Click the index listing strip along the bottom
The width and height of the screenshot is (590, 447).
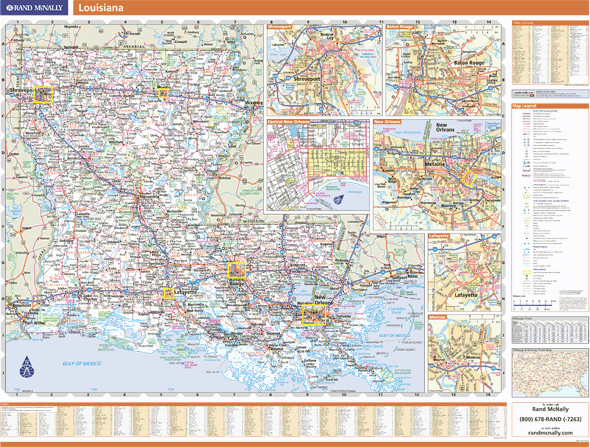[x=253, y=420]
